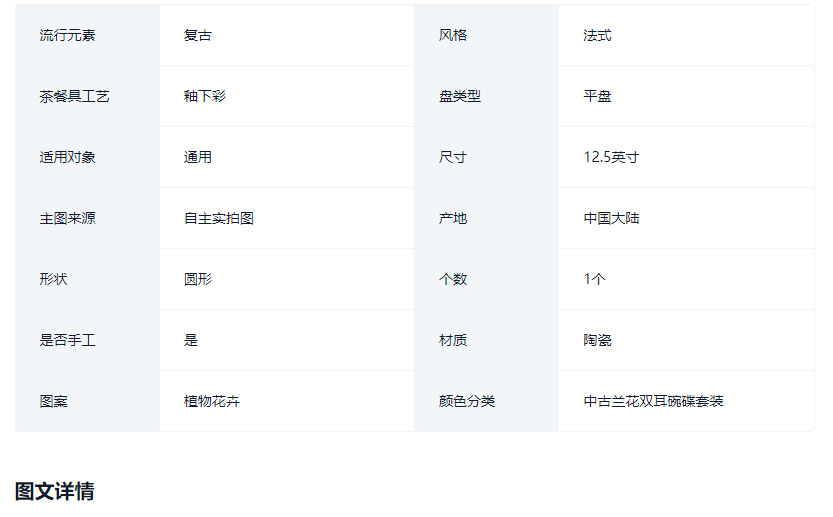Click the 植物花卉 pattern value

(211, 402)
